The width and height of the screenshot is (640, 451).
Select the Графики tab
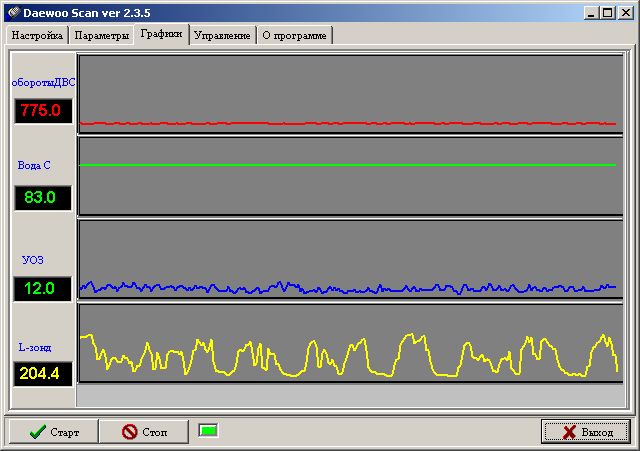(x=162, y=34)
